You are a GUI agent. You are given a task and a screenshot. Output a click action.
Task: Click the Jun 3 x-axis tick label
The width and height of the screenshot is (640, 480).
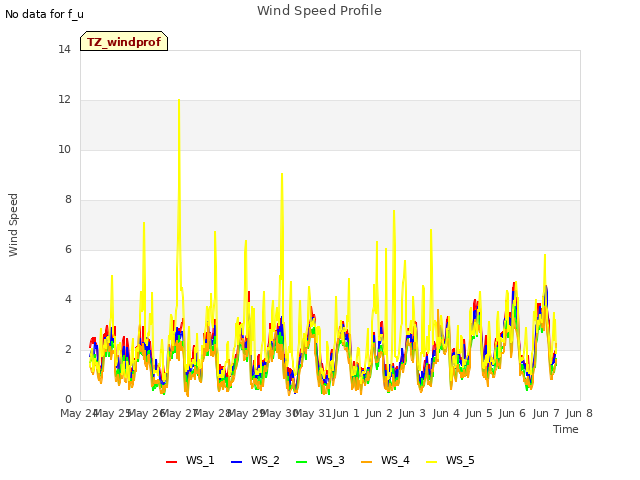pyautogui.click(x=412, y=413)
